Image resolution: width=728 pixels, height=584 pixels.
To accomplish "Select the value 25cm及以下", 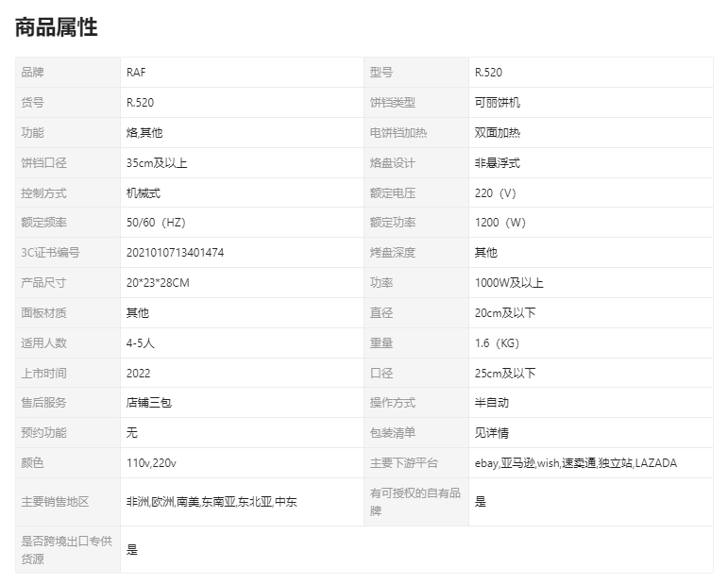I will pyautogui.click(x=504, y=373).
